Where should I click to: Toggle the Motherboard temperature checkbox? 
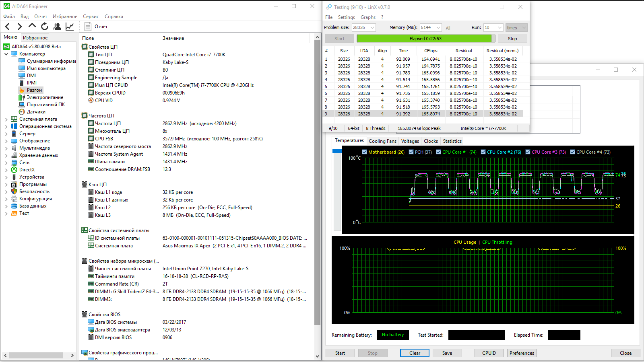(364, 152)
